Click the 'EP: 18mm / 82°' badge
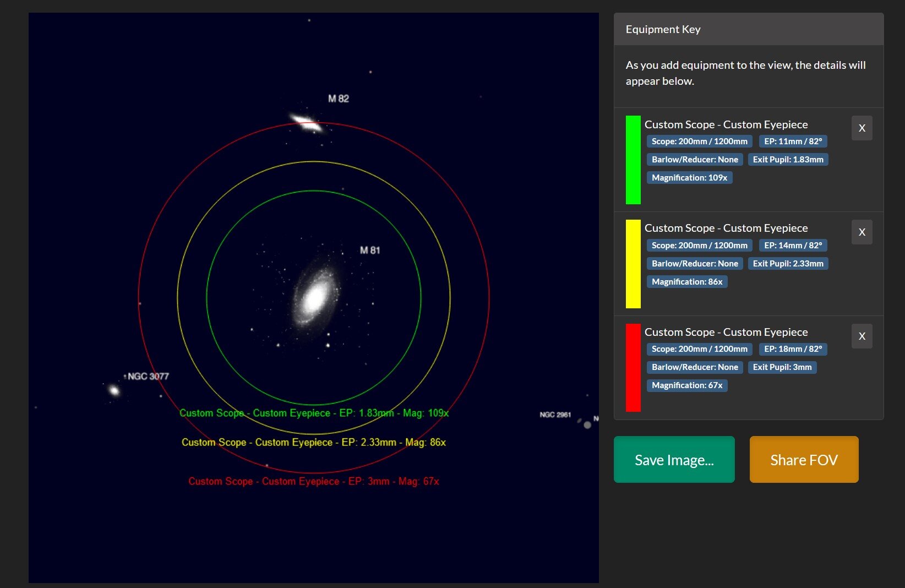Viewport: 905px width, 588px height. 793,349
